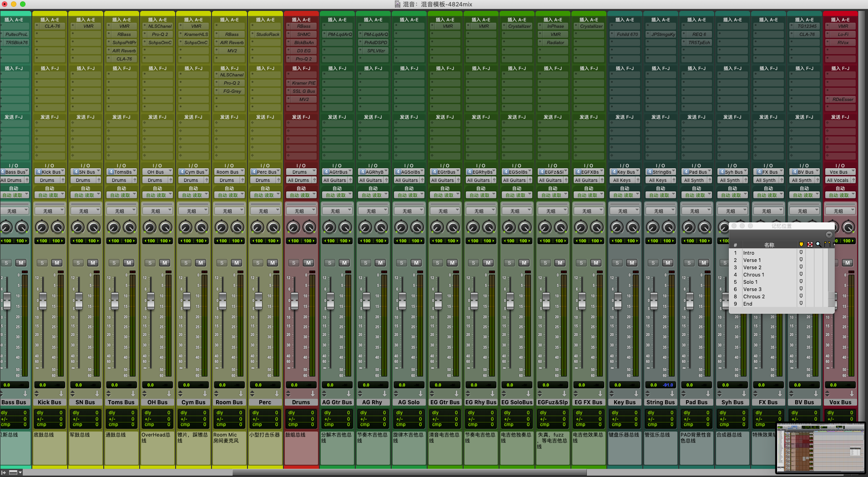Click the Sends F-J header on Key Bus
This screenshot has height=477, width=868.
tap(625, 117)
